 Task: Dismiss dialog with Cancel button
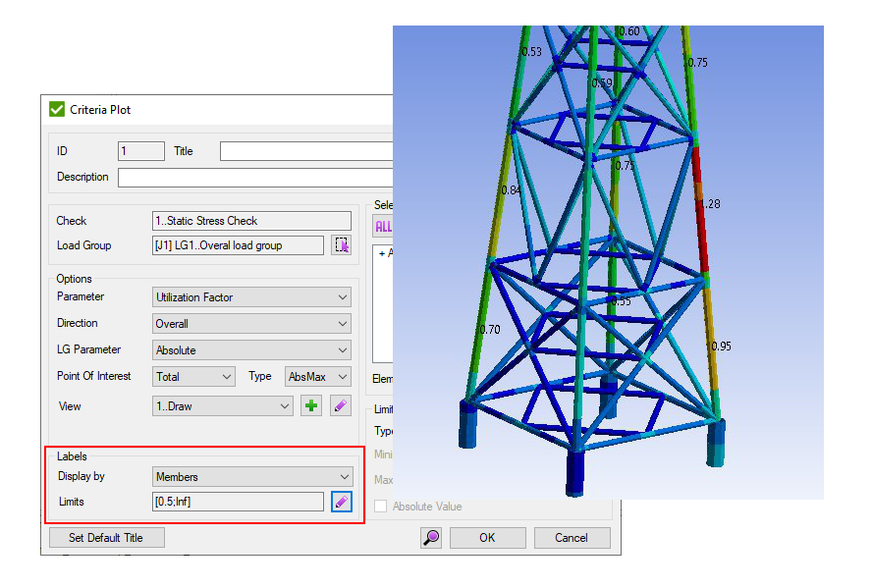point(572,537)
